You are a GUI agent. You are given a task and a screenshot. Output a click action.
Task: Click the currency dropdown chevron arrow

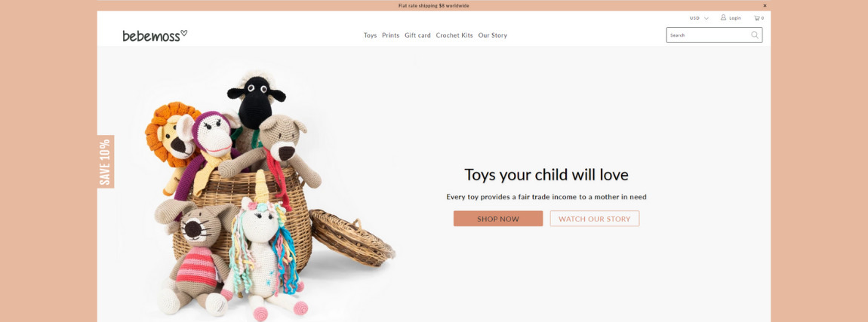(x=706, y=18)
